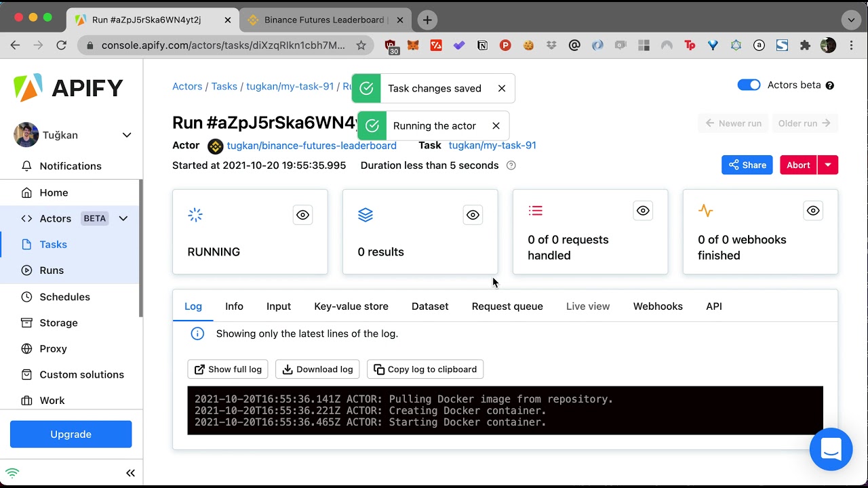Click the cookie extension icon
868x488 pixels.
tap(528, 45)
